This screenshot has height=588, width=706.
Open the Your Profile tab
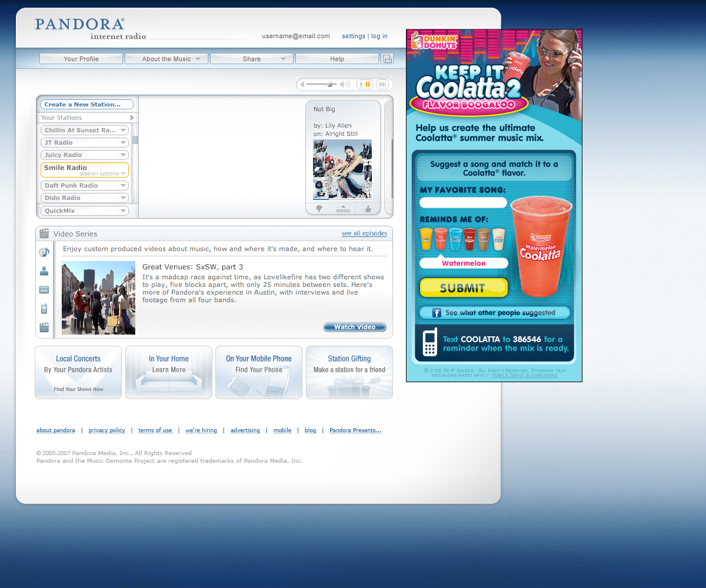[81, 59]
